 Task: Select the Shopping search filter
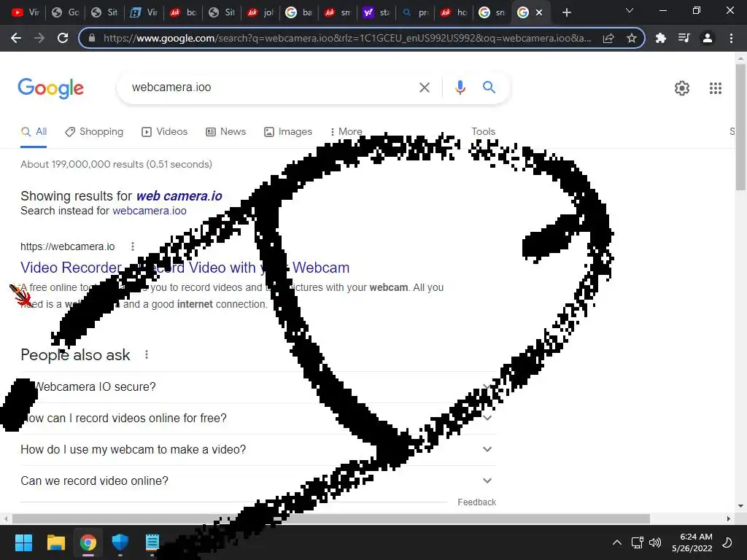pos(94,131)
